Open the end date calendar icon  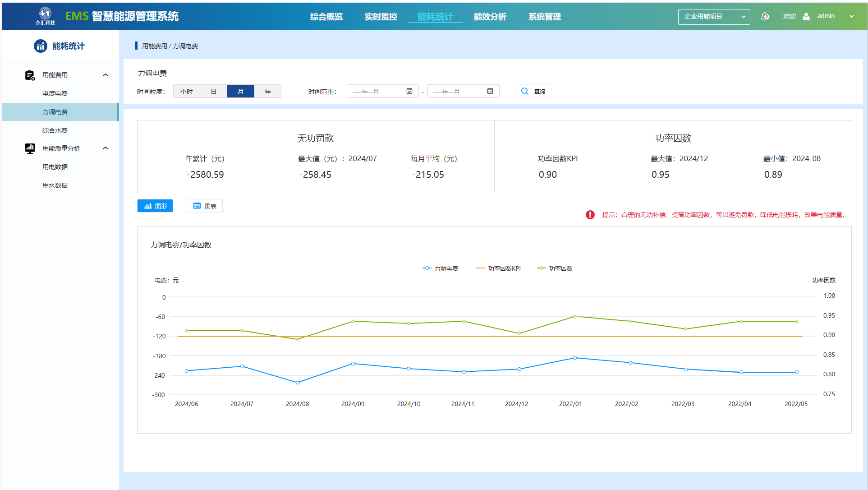click(490, 92)
